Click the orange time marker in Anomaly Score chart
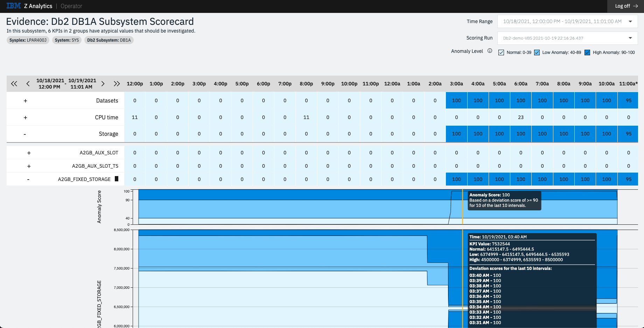This screenshot has height=328, width=644. click(x=462, y=207)
